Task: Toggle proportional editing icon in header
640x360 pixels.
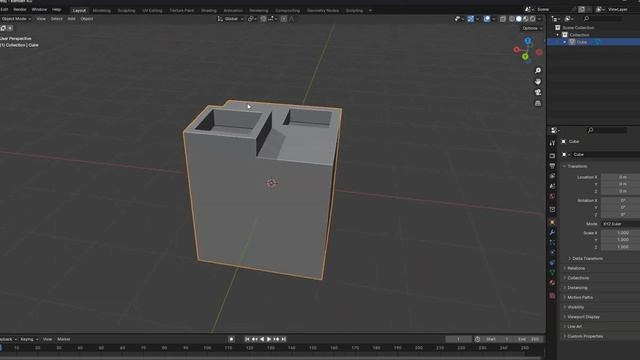Action: 284,19
